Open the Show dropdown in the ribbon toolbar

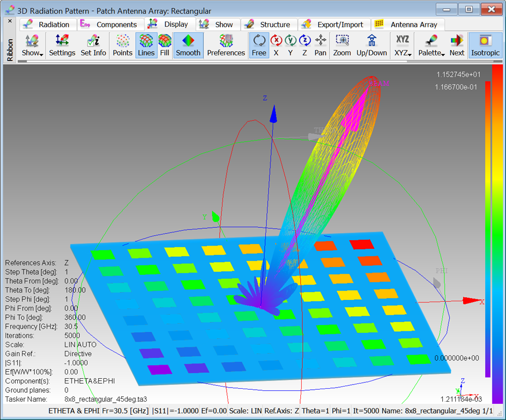(x=32, y=45)
